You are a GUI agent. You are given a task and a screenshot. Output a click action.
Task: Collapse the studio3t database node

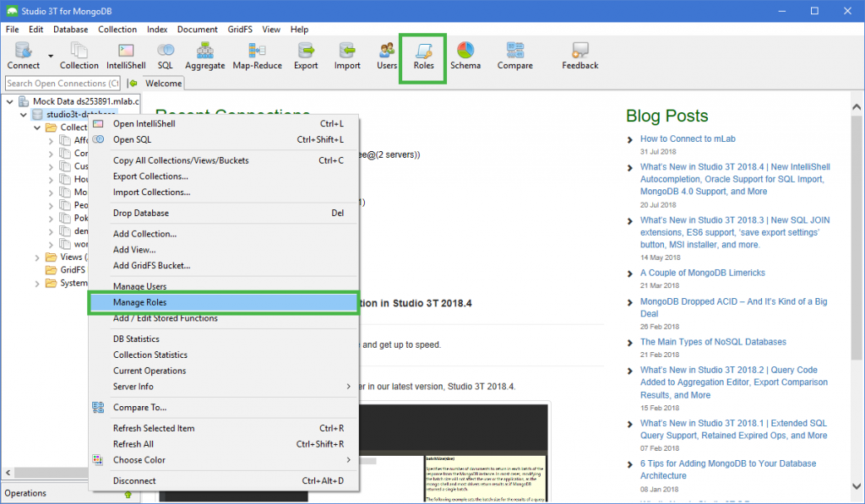point(23,115)
